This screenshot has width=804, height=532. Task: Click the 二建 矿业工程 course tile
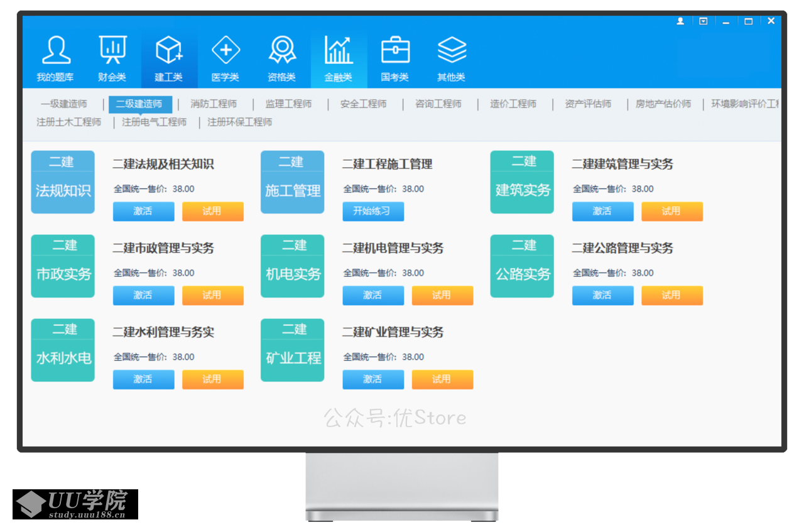[293, 350]
